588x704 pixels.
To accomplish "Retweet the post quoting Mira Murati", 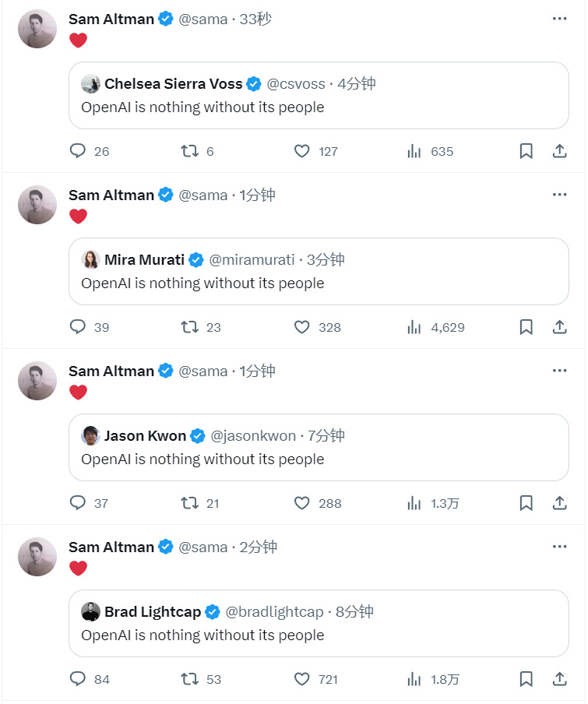I will pyautogui.click(x=189, y=327).
